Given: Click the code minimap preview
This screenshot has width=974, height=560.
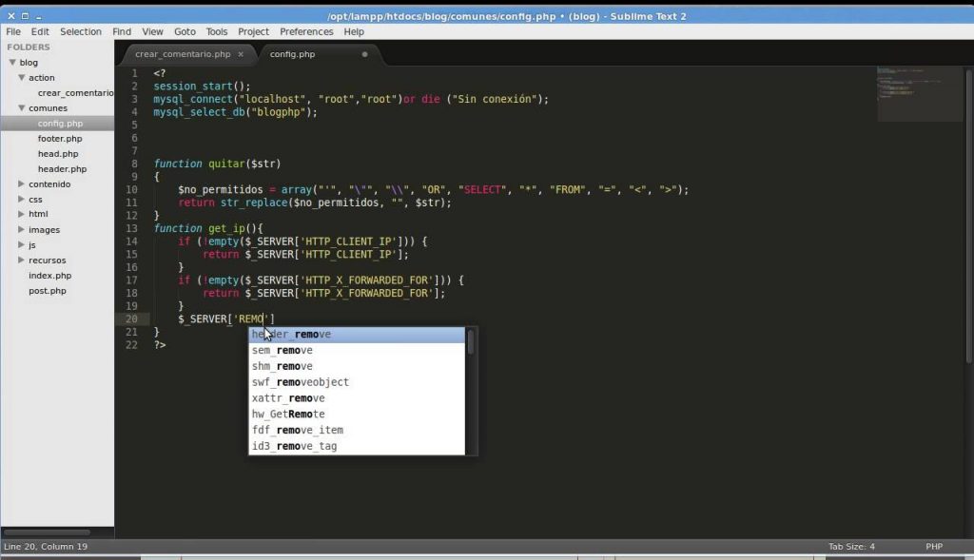Looking at the screenshot, I should tap(920, 95).
